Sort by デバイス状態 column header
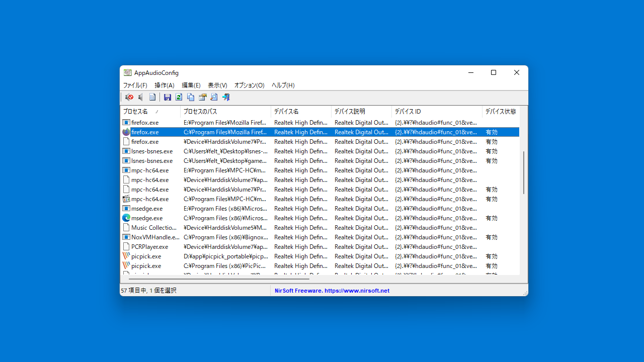 coord(501,111)
